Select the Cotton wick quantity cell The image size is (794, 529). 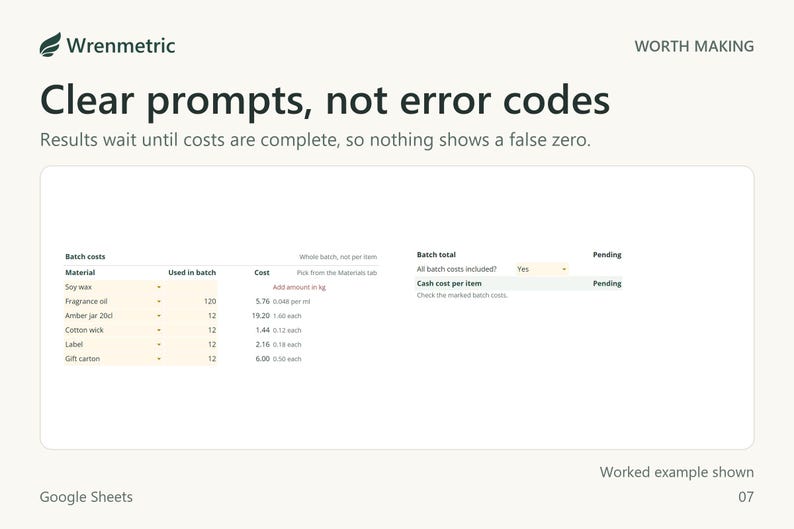[x=191, y=330]
